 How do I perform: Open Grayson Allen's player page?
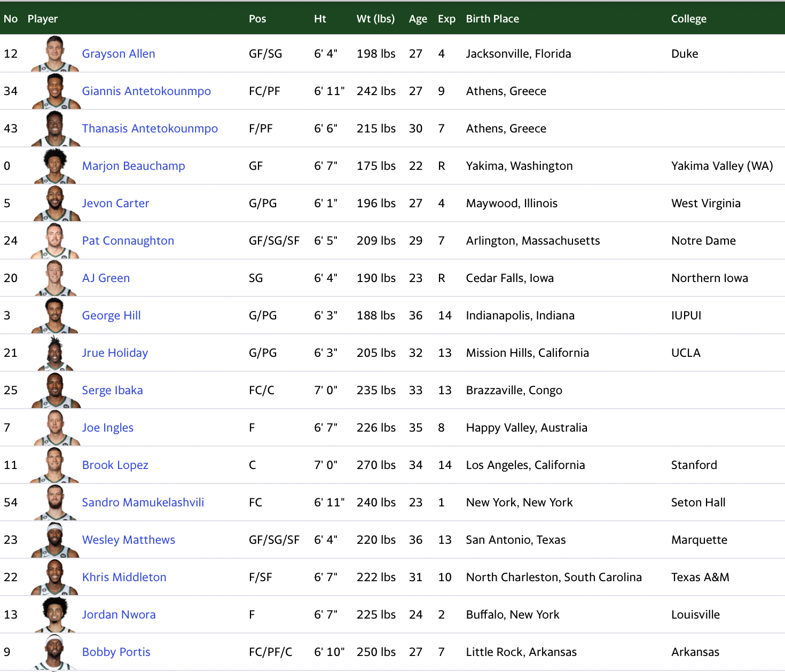click(119, 53)
